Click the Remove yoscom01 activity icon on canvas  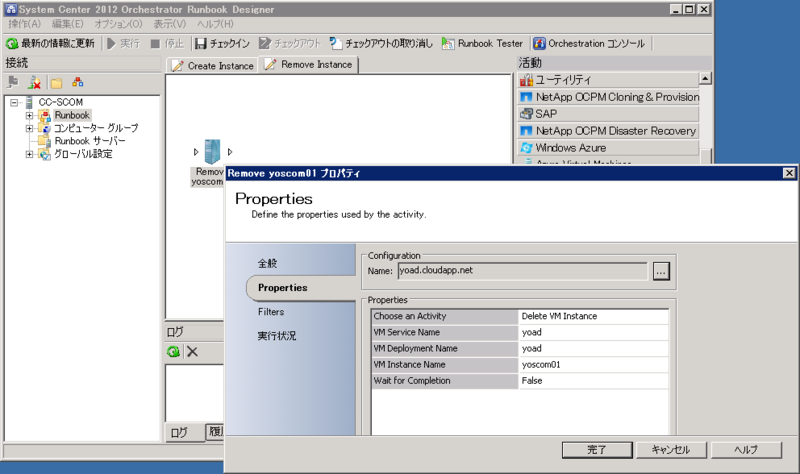point(212,152)
